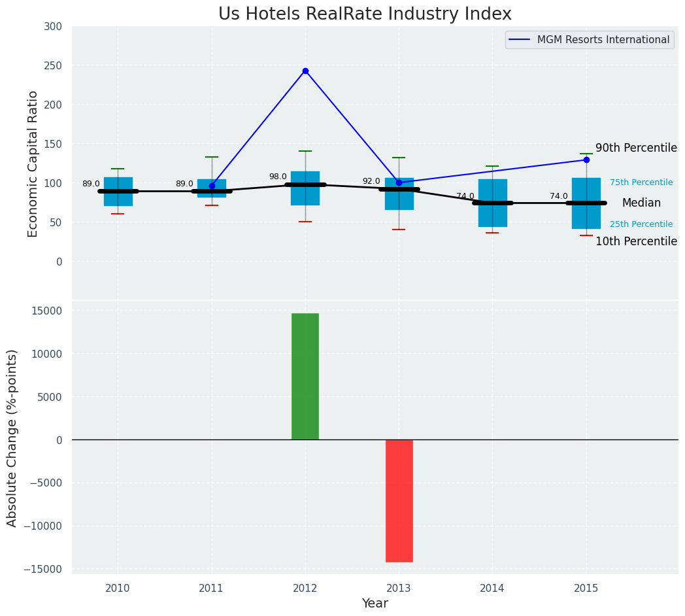The width and height of the screenshot is (685, 616).
Task: Click the 'Economic Capital Ratio' y-axis label
Action: (x=33, y=163)
